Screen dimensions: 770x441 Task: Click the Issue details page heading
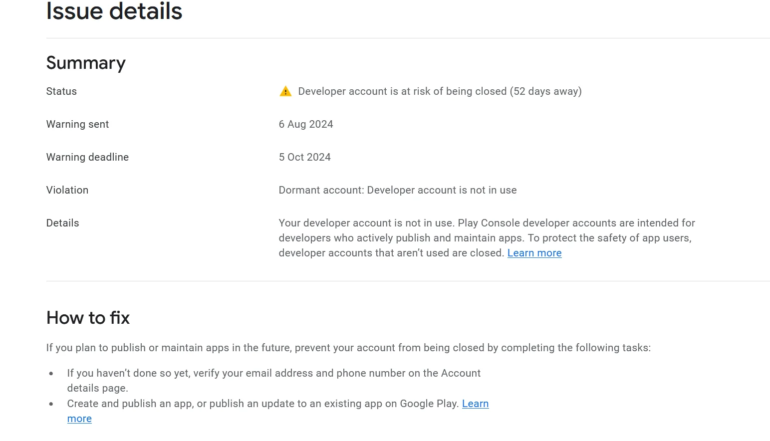114,13
